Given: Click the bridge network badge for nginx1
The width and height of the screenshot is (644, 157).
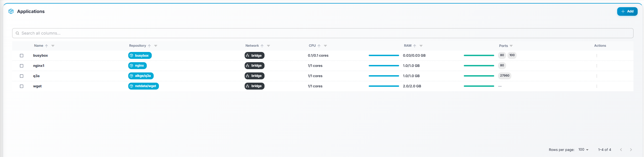Looking at the screenshot, I should pyautogui.click(x=255, y=66).
